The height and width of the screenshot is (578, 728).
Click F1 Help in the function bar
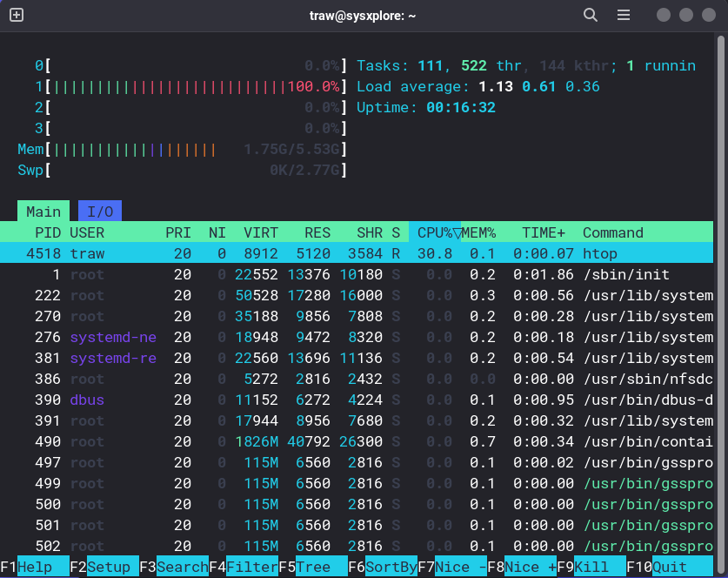pos(35,567)
